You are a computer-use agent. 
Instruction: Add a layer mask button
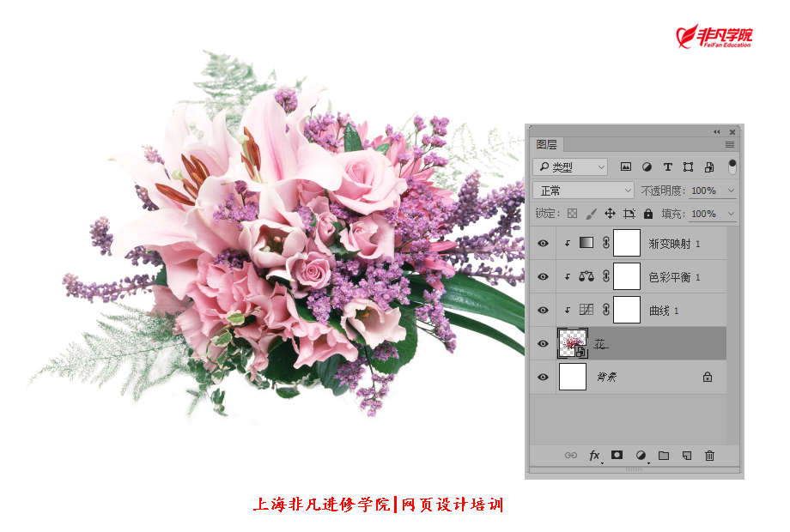point(617,455)
